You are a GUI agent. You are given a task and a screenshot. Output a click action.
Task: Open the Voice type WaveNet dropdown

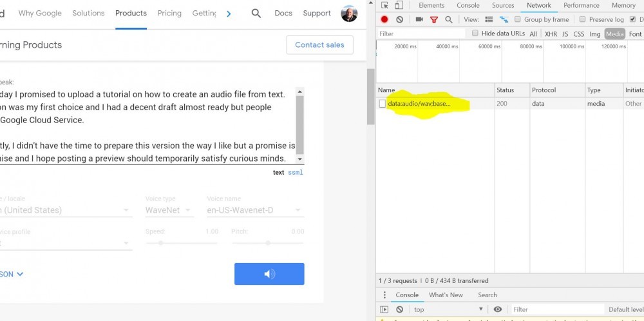169,210
